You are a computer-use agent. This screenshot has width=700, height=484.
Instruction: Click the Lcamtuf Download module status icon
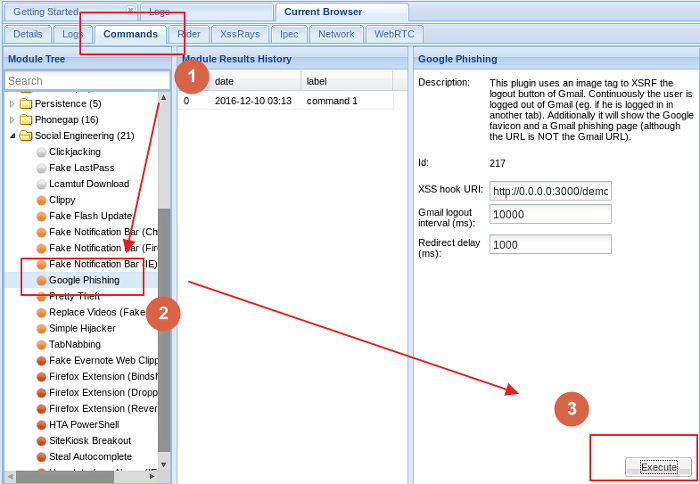tap(42, 184)
